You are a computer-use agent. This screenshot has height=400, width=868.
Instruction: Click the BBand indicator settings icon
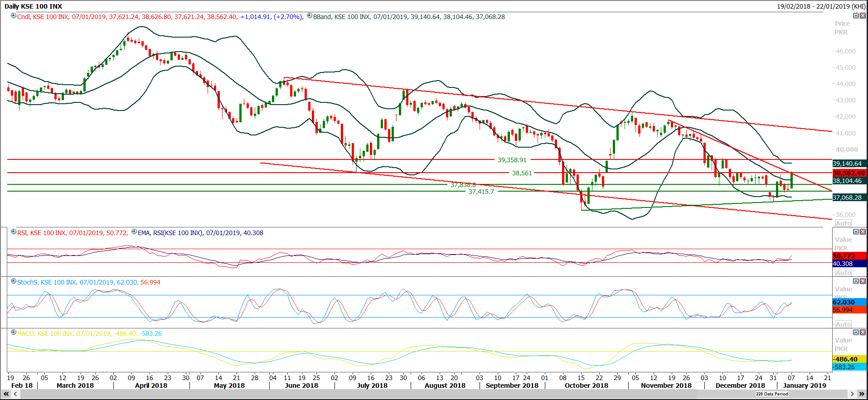click(310, 16)
